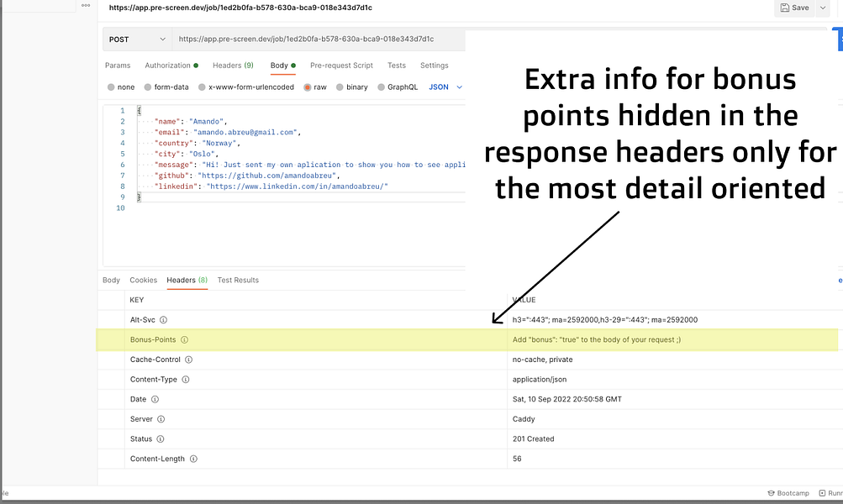This screenshot has width=843, height=504.
Task: Open the request Body tab
Action: point(282,66)
